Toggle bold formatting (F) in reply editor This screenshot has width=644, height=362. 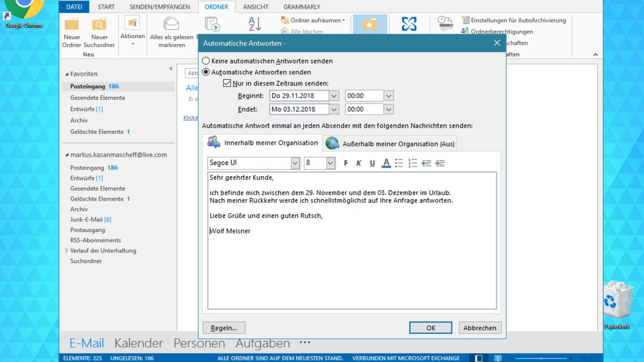coord(346,163)
